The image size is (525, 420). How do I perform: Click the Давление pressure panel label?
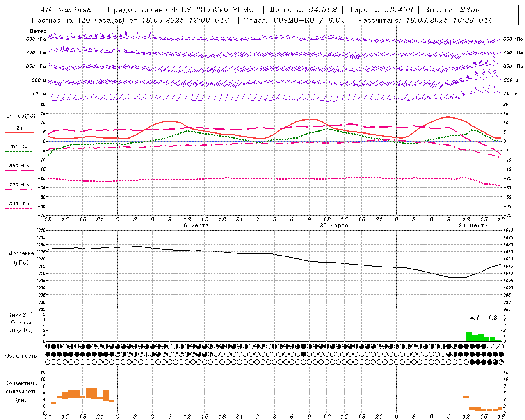21,253
